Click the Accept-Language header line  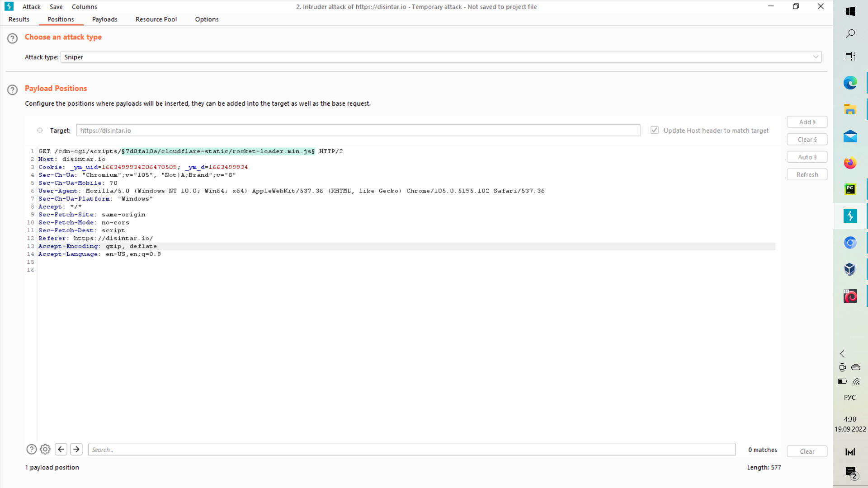(99, 254)
